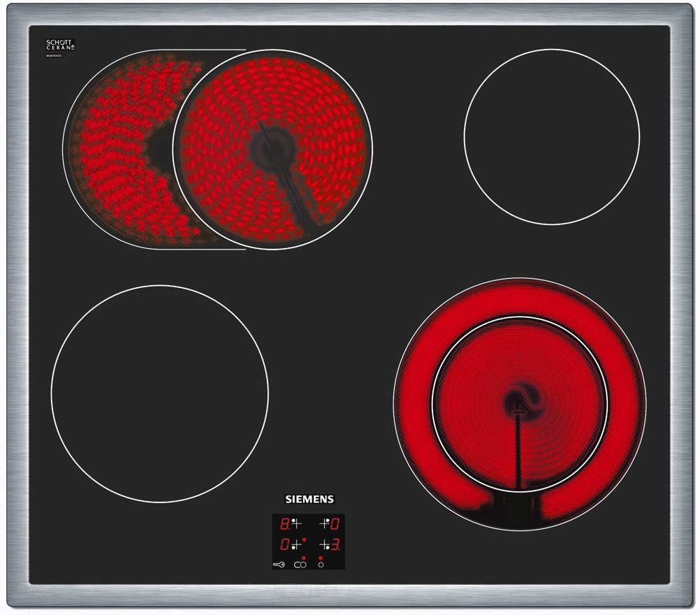Touch the lower-left red 0 digit
Viewport: 700px width, 615px height.
[284, 544]
